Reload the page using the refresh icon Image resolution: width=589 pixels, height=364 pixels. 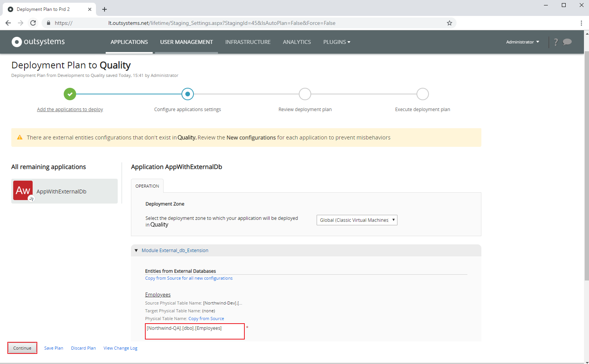click(x=33, y=23)
